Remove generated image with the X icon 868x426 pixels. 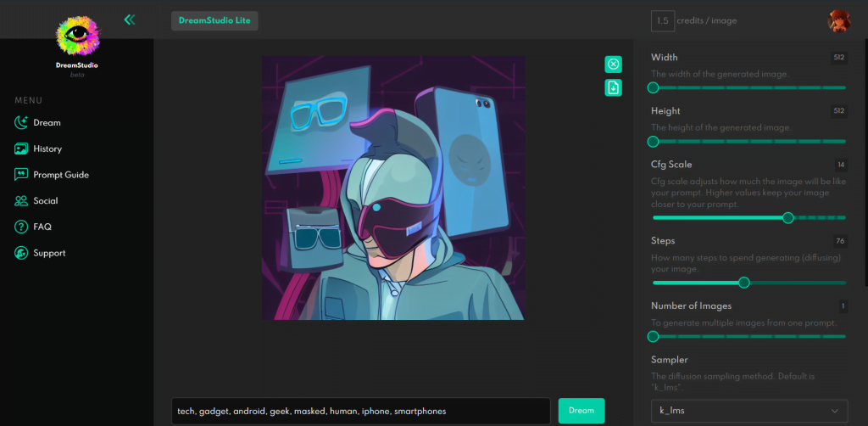tap(614, 64)
